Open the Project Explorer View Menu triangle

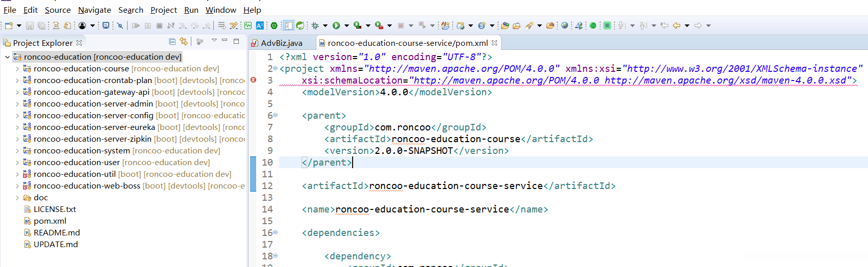point(214,41)
